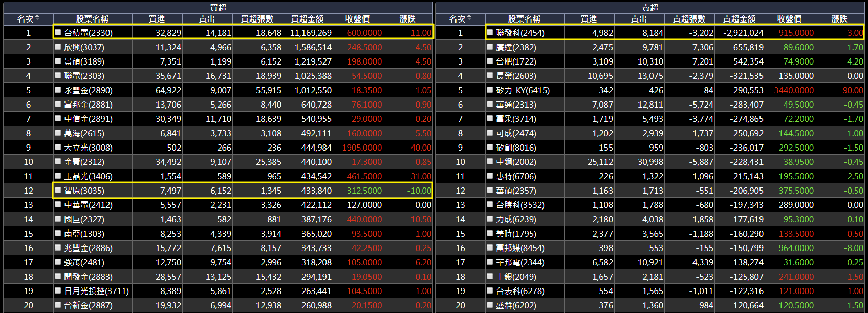This screenshot has height=313, width=868.
Task: Open stock 富采(3714)
Action: point(516,119)
